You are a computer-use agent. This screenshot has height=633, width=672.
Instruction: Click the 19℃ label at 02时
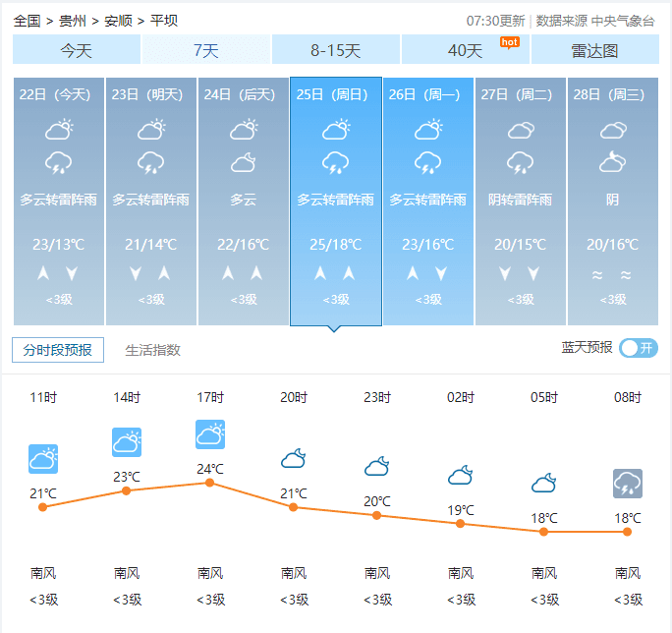(461, 510)
